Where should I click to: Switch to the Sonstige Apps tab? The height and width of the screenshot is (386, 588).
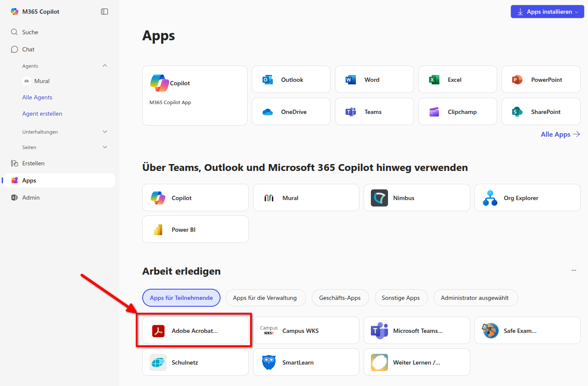click(401, 298)
